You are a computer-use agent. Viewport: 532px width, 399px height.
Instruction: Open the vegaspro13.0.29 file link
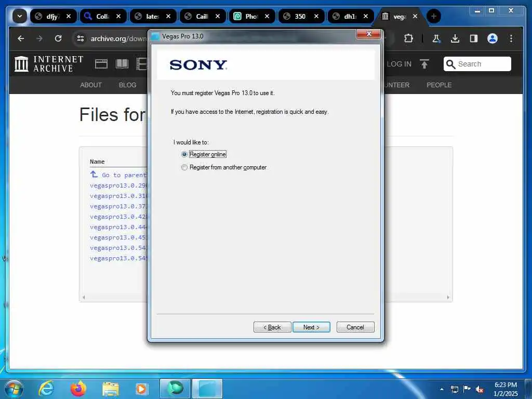[x=118, y=185]
